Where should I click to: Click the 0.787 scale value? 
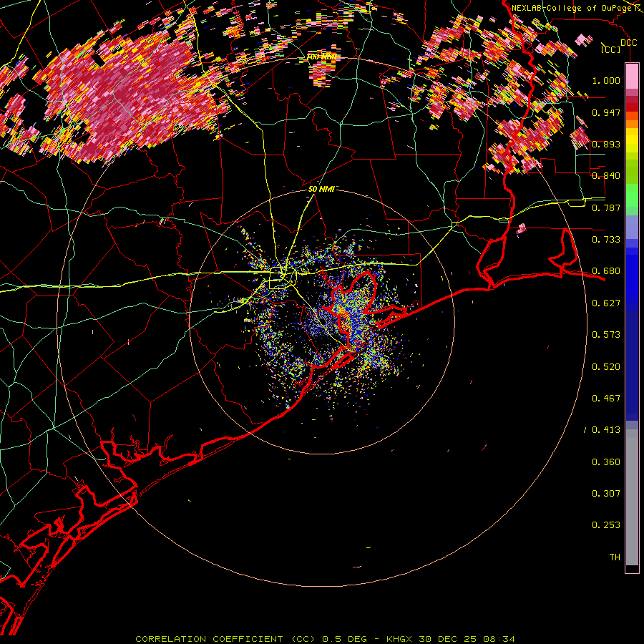pyautogui.click(x=606, y=208)
